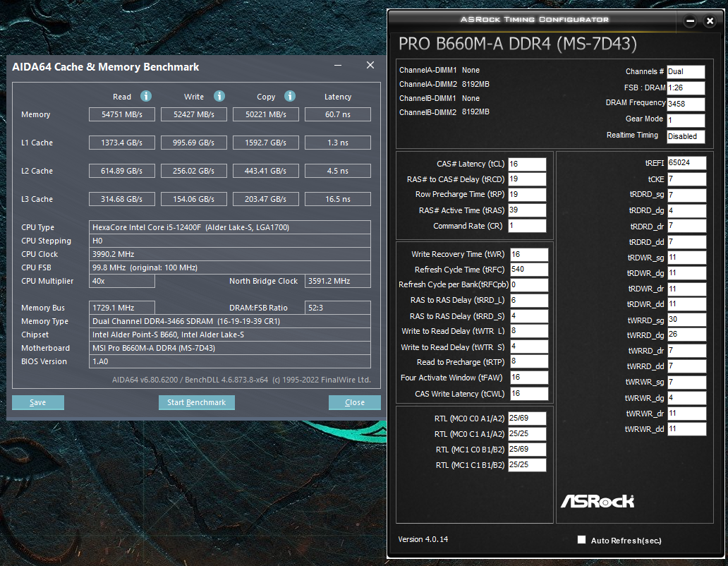The width and height of the screenshot is (728, 566).
Task: Click the tREFI 65024 field
Action: coord(687,163)
